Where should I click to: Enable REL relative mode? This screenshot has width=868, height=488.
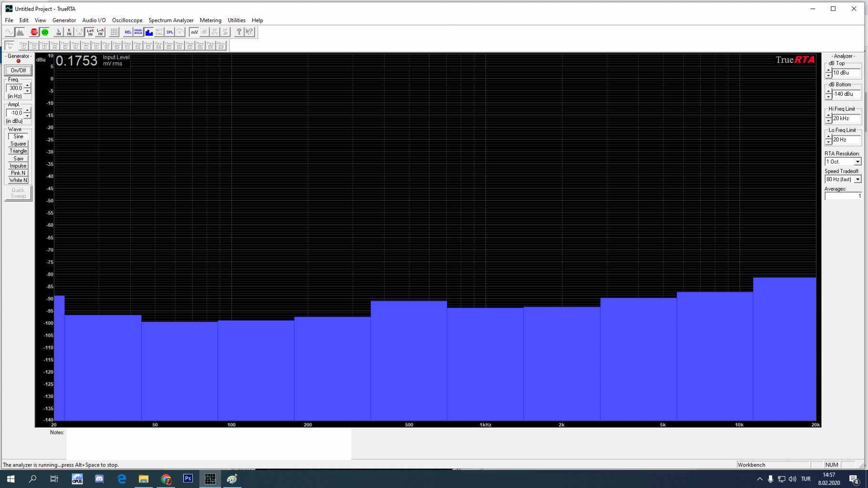tap(128, 32)
